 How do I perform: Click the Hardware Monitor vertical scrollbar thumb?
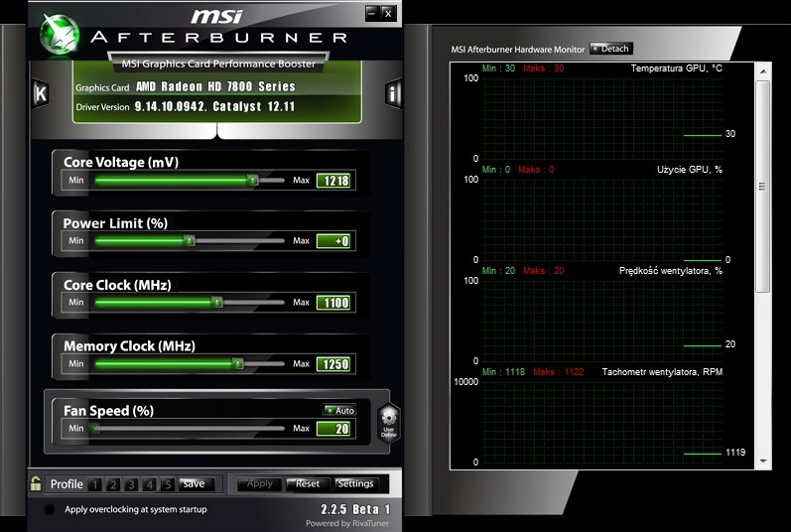(763, 187)
